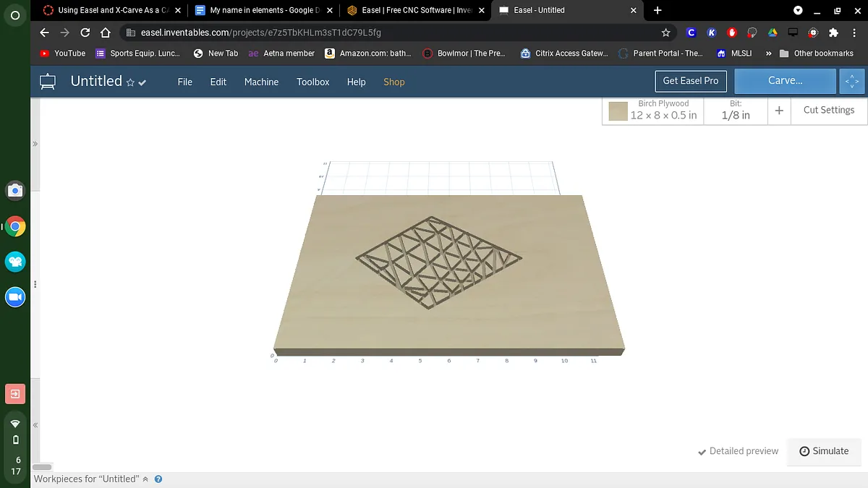Open the K extension icon

coord(712,33)
